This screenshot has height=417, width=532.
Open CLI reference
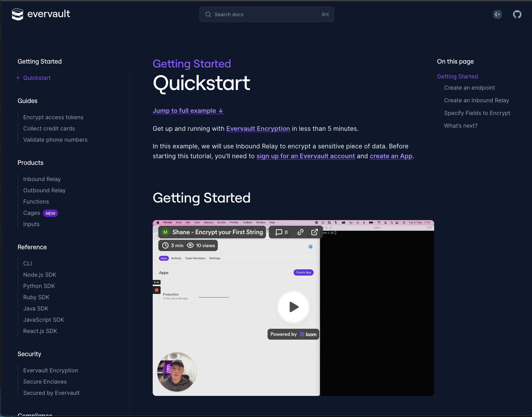pyautogui.click(x=27, y=264)
